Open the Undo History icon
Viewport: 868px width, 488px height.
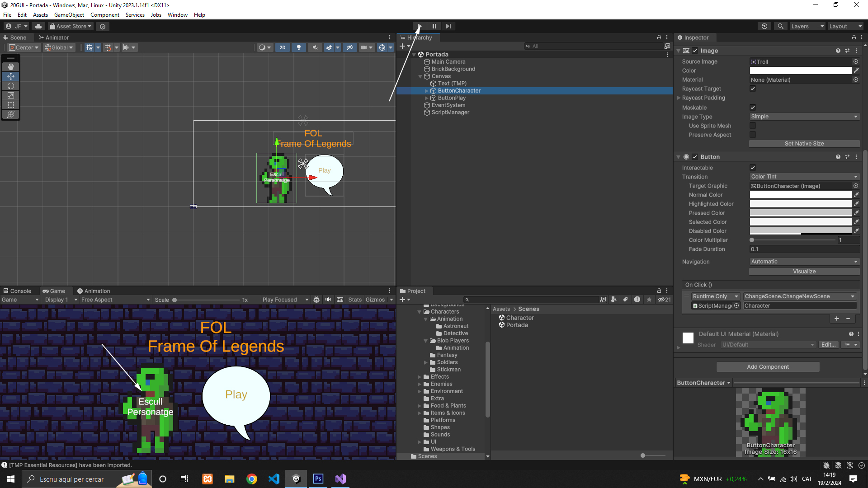coord(764,26)
